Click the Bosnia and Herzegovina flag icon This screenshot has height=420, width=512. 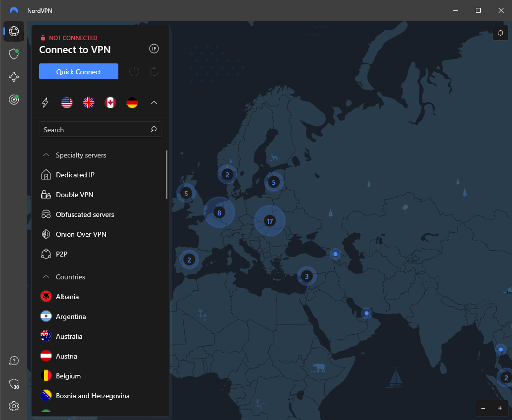coord(46,396)
